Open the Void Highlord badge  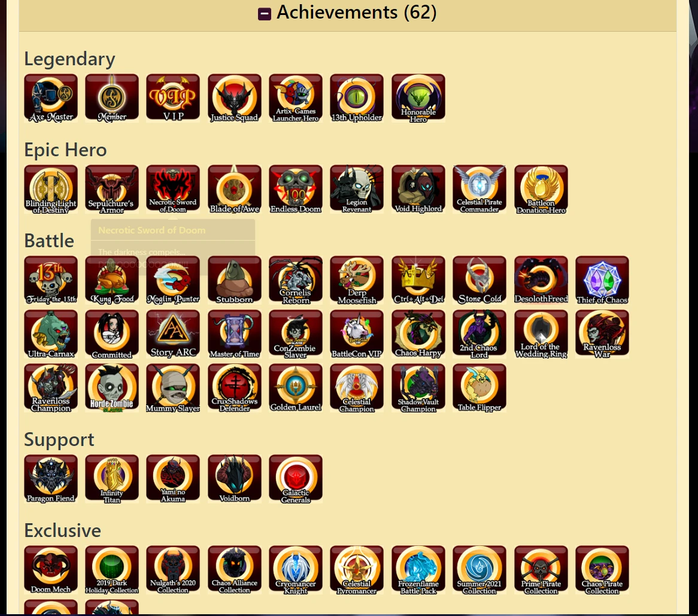pyautogui.click(x=418, y=189)
